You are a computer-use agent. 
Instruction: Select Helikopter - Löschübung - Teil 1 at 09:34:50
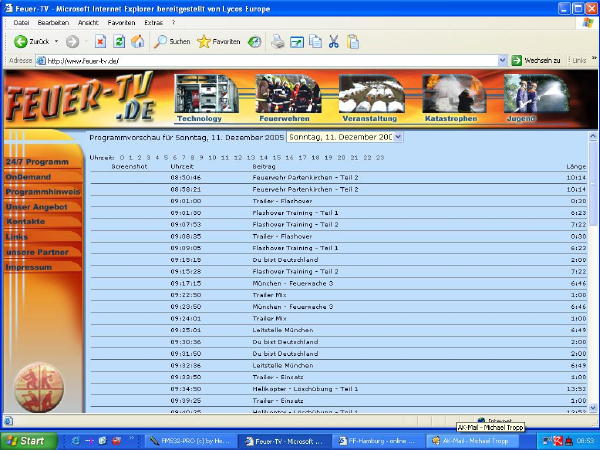pyautogui.click(x=339, y=389)
